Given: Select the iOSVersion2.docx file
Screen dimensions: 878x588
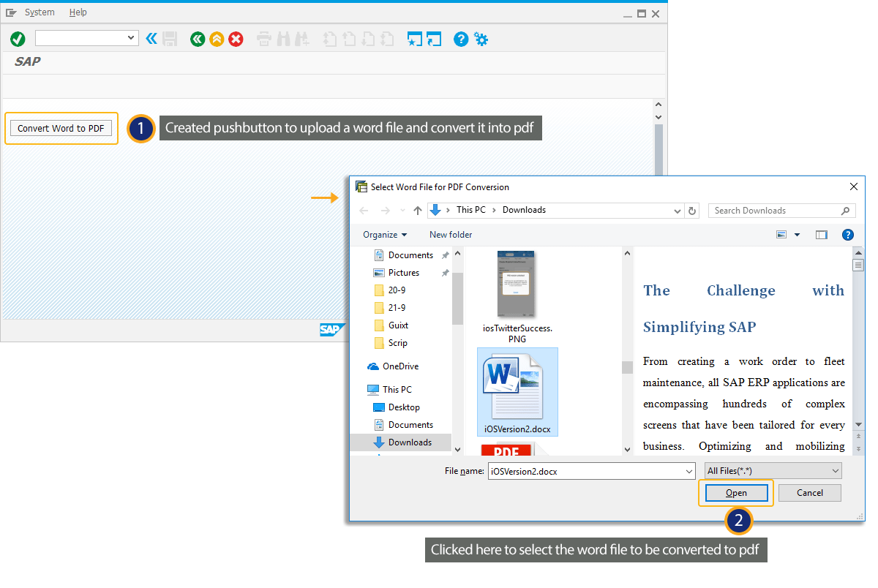Looking at the screenshot, I should 517,392.
